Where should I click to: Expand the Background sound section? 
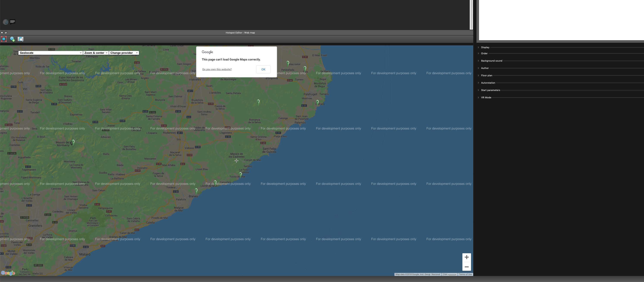coord(491,61)
